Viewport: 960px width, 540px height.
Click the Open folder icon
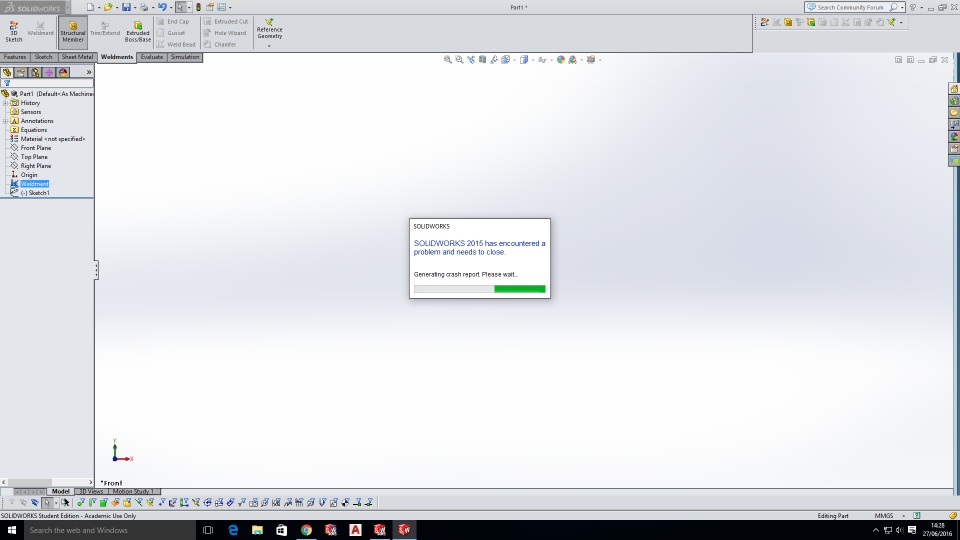coord(108,7)
